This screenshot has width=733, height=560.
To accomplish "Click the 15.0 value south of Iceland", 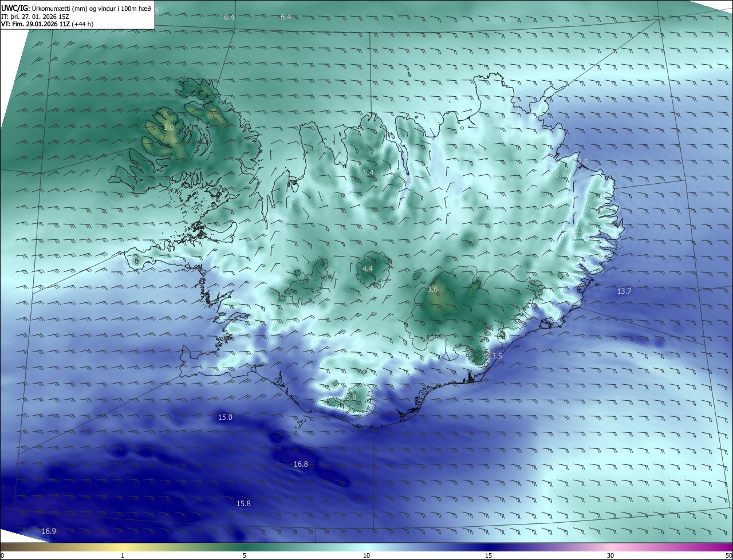I will click(226, 417).
